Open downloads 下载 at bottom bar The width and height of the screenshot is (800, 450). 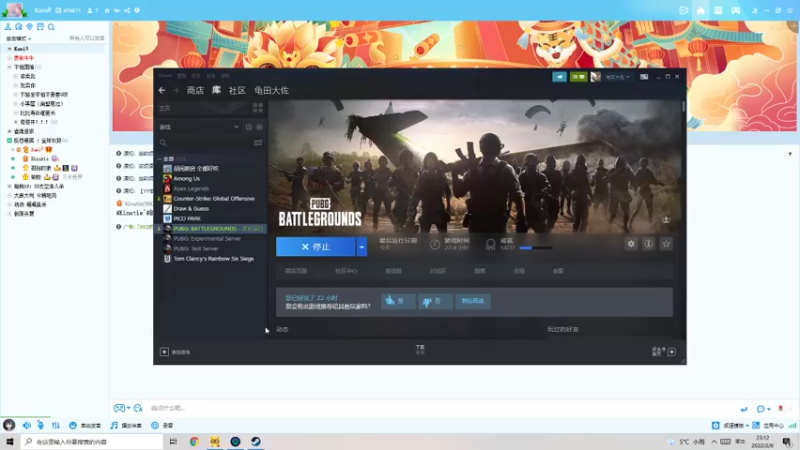pyautogui.click(x=420, y=349)
